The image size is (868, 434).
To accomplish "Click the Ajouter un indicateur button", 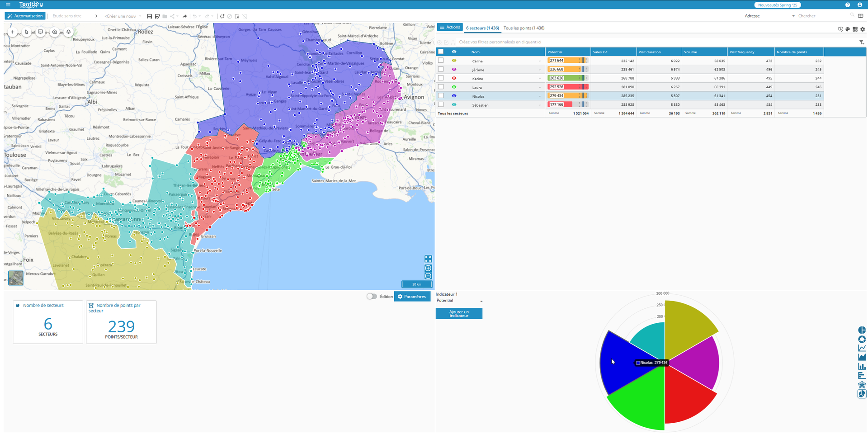I will [459, 314].
